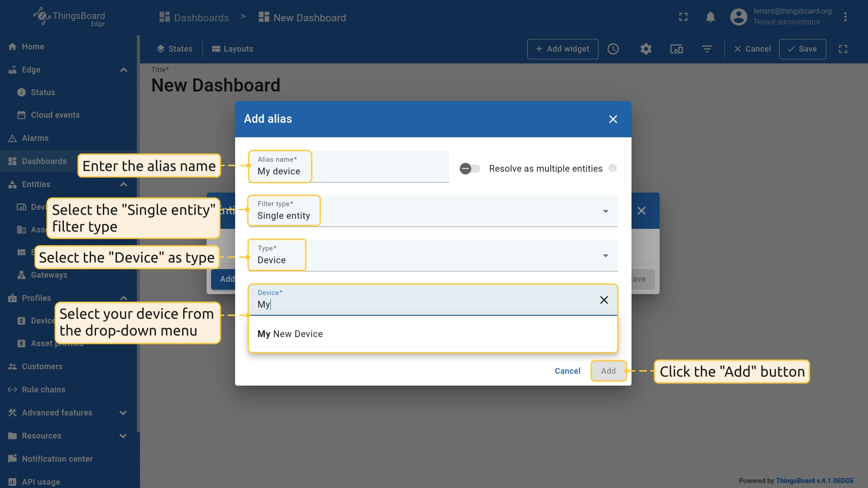Go to Rule chains in sidebar
The width and height of the screenshot is (868, 488).
pos(43,390)
